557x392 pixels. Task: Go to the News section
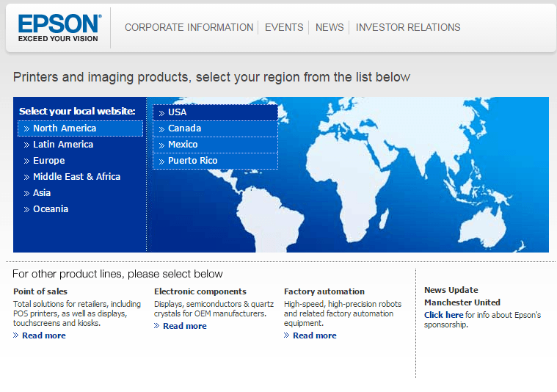330,27
